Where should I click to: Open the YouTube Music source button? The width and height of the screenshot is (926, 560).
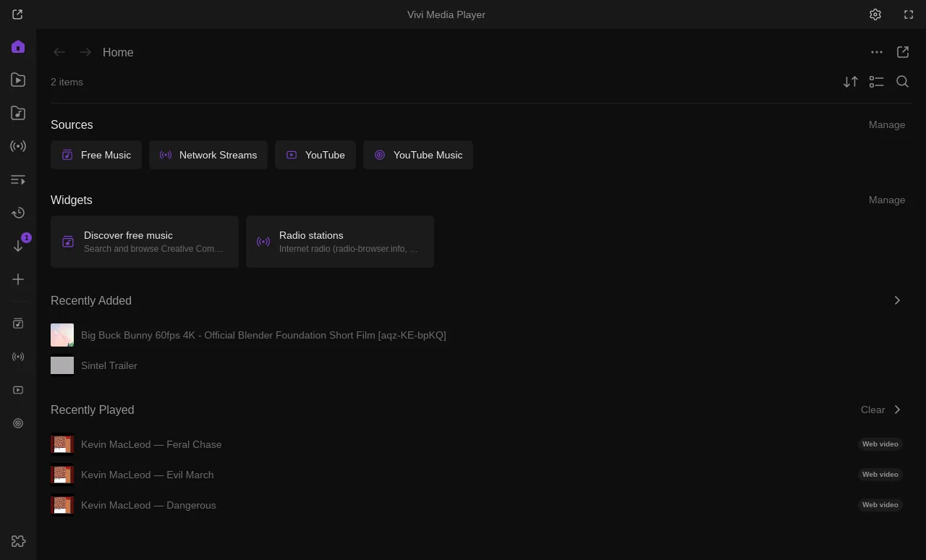coord(418,155)
